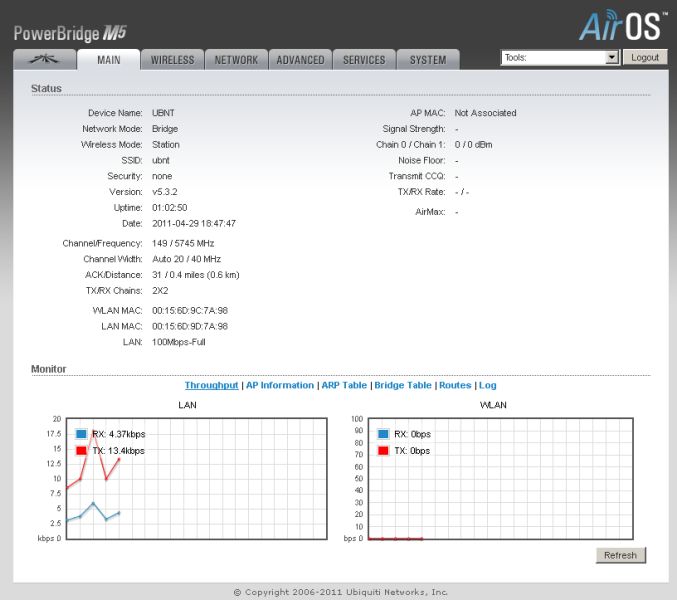Click LAN blue RX legend swatch

(x=81, y=434)
